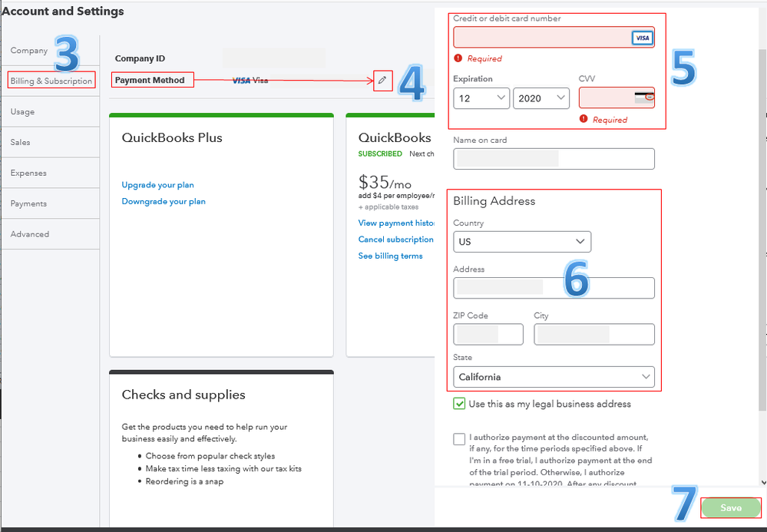Click the SUBSCRIBED status text
Image resolution: width=767 pixels, height=532 pixels.
(x=380, y=154)
